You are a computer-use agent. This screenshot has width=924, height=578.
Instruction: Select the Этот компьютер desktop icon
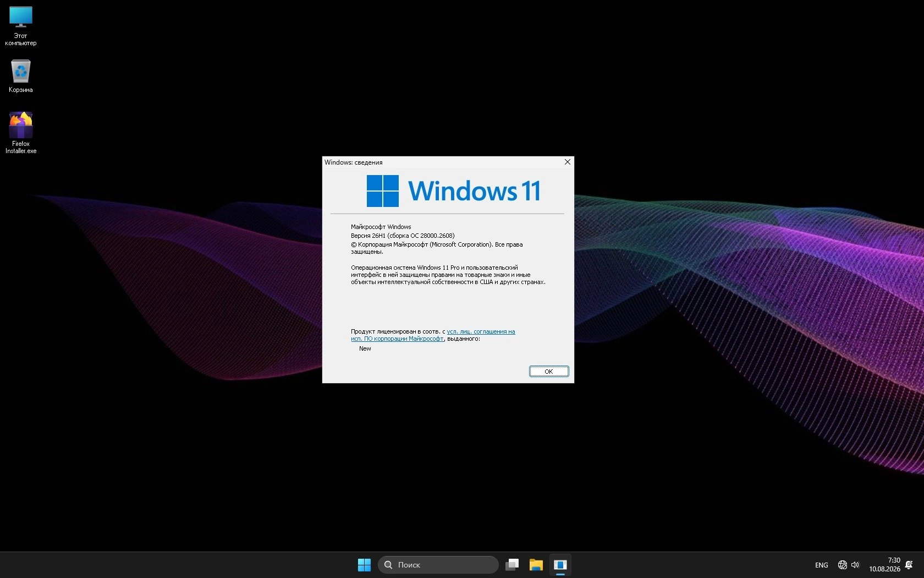(21, 26)
